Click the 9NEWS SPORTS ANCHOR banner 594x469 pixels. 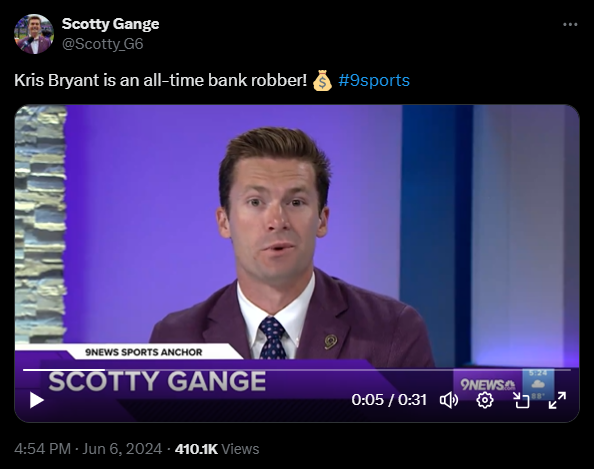[x=144, y=352]
